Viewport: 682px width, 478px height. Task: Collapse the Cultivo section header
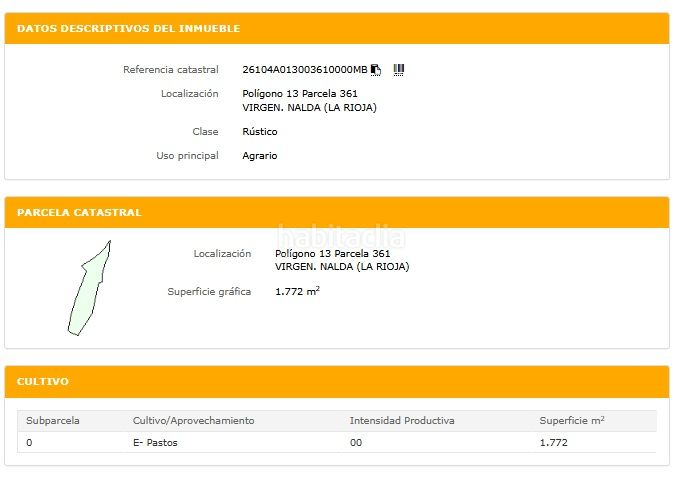43,382
